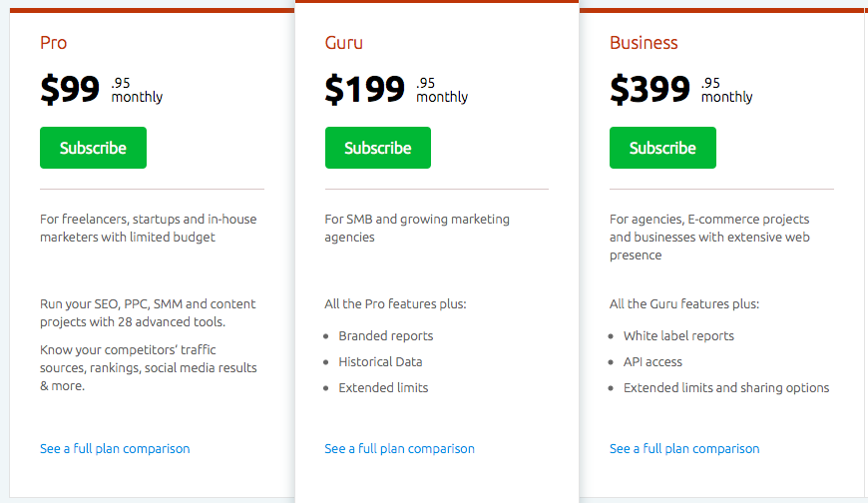This screenshot has width=868, height=503.
Task: Subscribe to the Business plan
Action: 662,148
